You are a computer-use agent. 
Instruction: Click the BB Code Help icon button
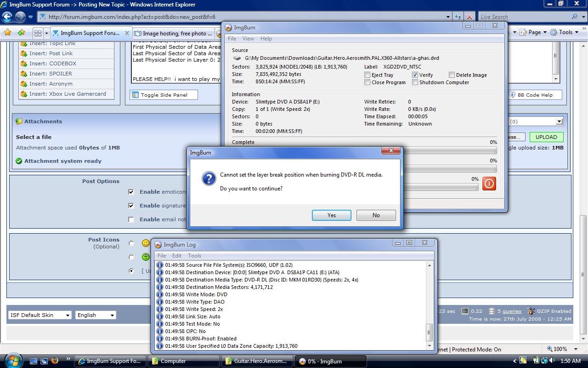[513, 95]
